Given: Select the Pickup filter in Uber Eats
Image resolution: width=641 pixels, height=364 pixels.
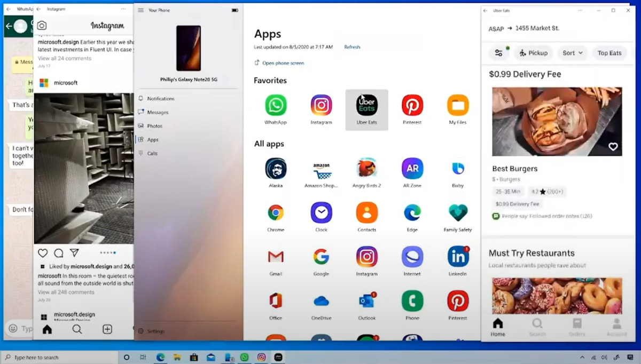Looking at the screenshot, I should pos(533,53).
